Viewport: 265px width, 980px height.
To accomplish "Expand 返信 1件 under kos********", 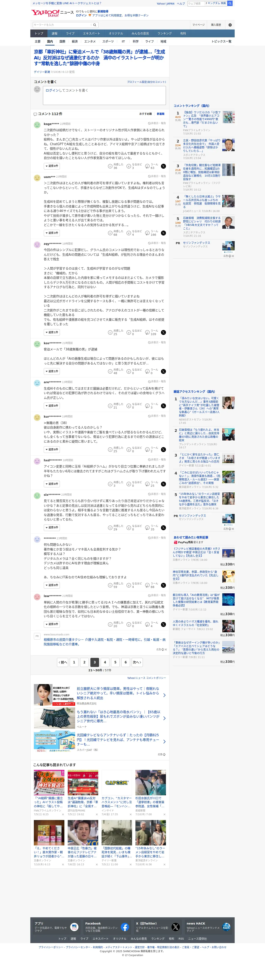I will pos(52,371).
